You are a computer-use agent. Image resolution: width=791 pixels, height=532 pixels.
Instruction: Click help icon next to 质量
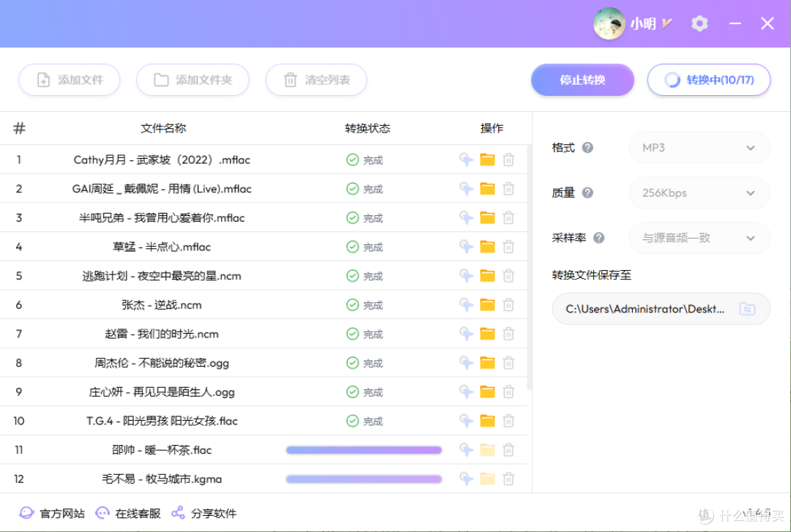pos(587,192)
